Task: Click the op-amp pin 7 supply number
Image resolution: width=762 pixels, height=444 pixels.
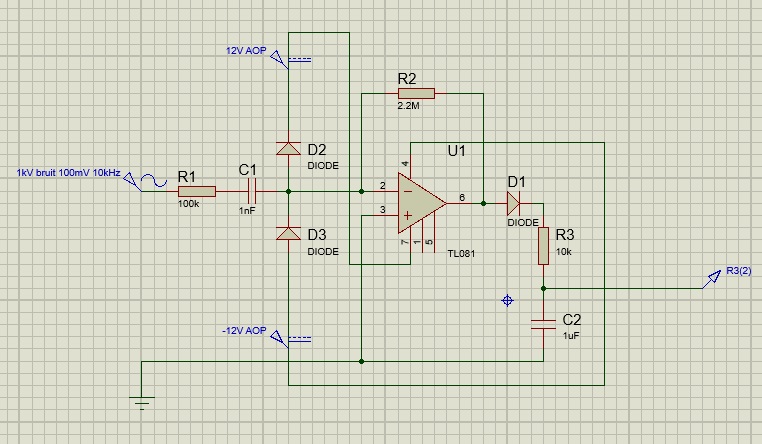Action: coord(404,242)
